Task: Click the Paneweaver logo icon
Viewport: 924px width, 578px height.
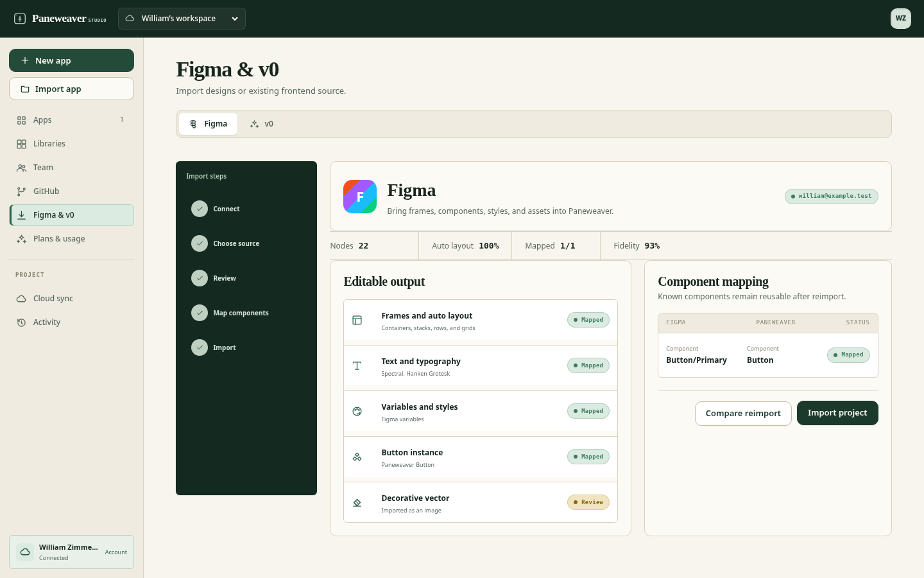Action: point(20,19)
